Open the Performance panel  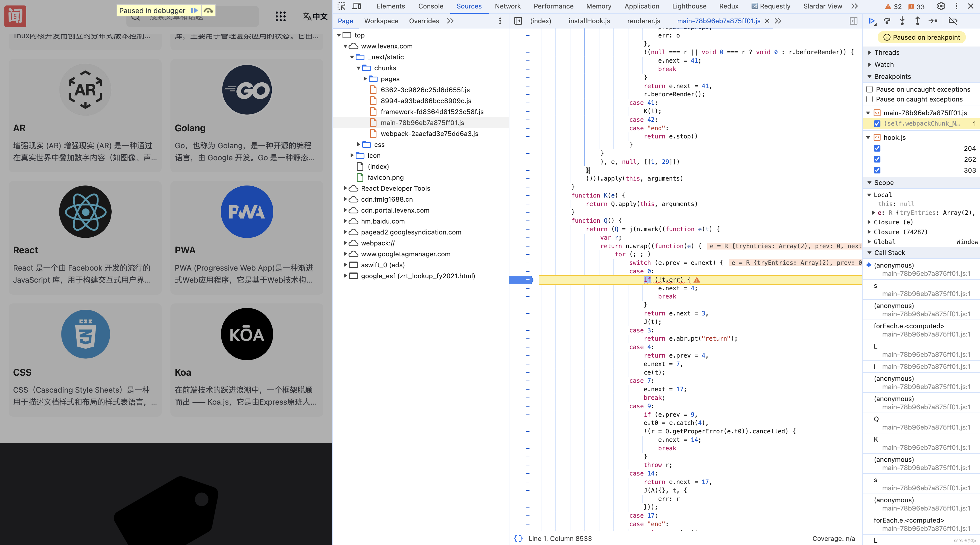pyautogui.click(x=553, y=6)
